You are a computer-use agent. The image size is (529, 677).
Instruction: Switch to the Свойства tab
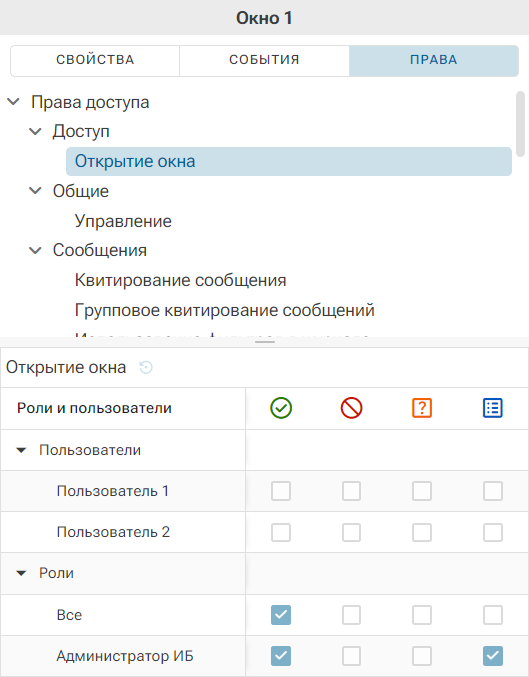(x=95, y=60)
